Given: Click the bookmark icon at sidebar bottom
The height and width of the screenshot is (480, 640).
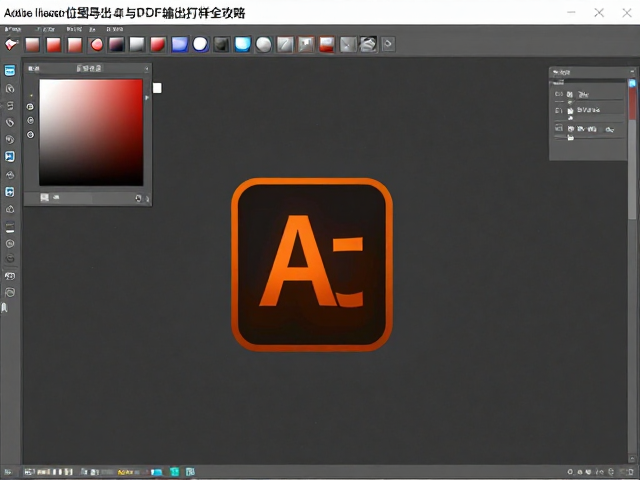Looking at the screenshot, I should click(x=4, y=307).
